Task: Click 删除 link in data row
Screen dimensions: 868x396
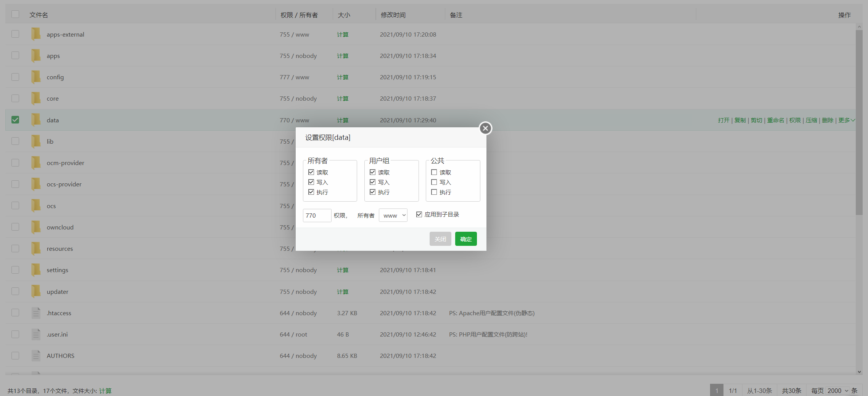Action: 828,120
